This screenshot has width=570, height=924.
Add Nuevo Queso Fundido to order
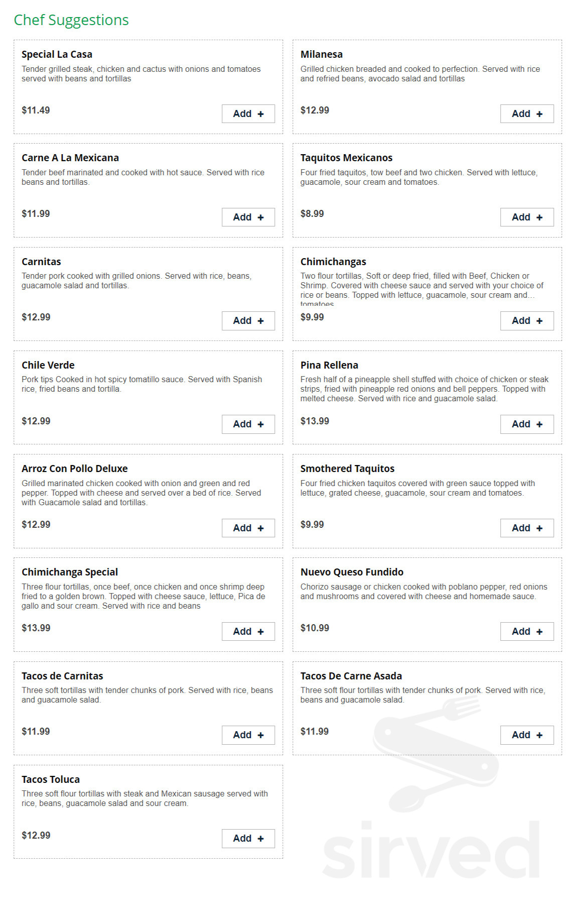527,632
